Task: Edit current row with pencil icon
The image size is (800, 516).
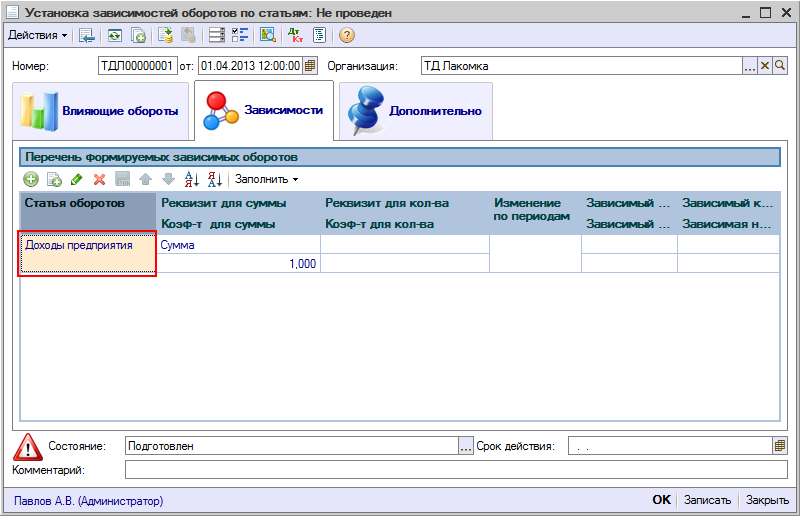Action: [76, 179]
